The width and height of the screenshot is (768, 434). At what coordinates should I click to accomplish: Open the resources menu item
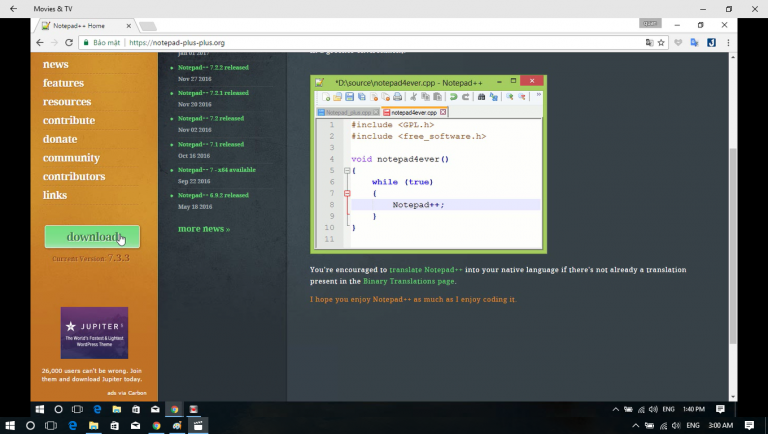(67, 101)
